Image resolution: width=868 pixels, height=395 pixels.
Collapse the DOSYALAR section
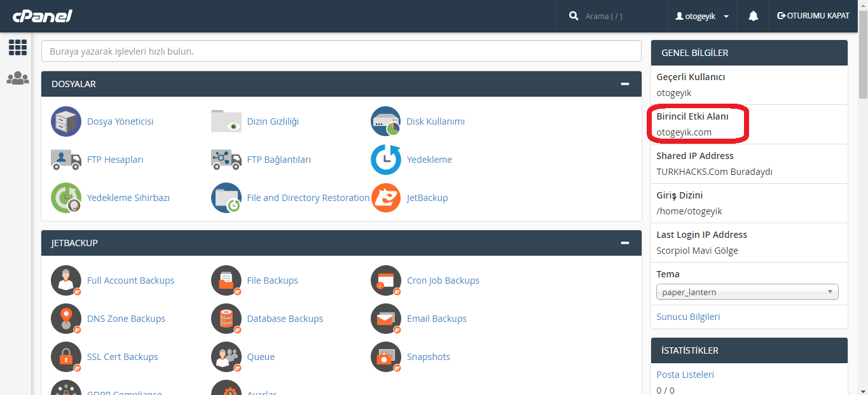pos(625,84)
